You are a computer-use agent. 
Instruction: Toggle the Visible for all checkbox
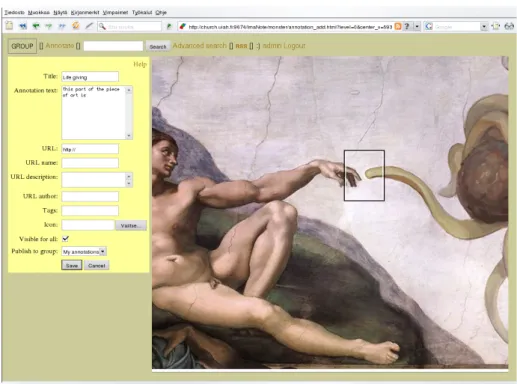click(x=65, y=239)
